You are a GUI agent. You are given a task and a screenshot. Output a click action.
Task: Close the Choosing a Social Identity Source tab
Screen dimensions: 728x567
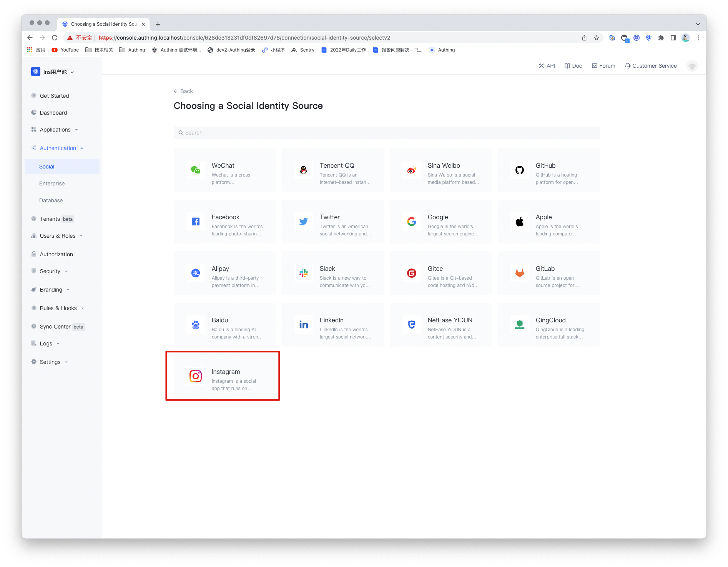(143, 24)
